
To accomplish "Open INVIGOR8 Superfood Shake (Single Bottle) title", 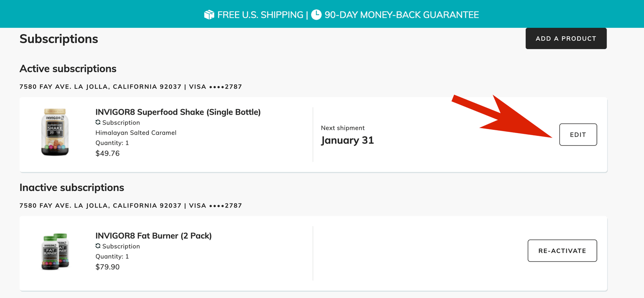I will [178, 112].
